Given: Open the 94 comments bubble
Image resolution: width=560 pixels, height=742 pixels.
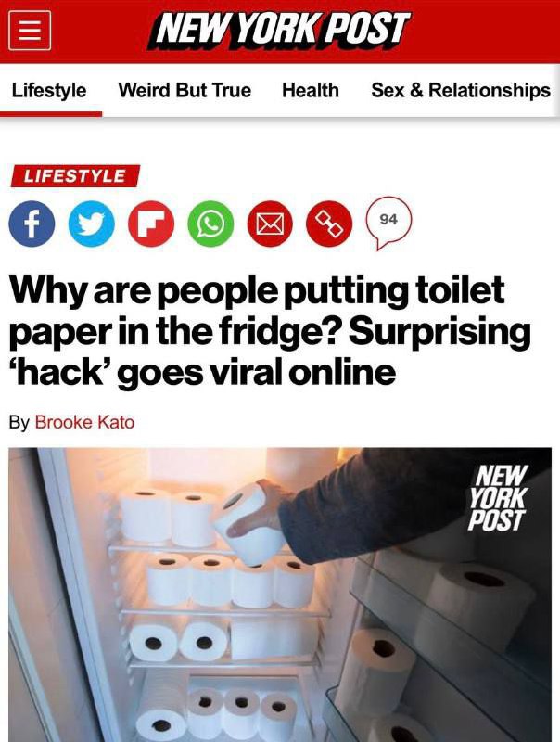Looking at the screenshot, I should pos(388,223).
